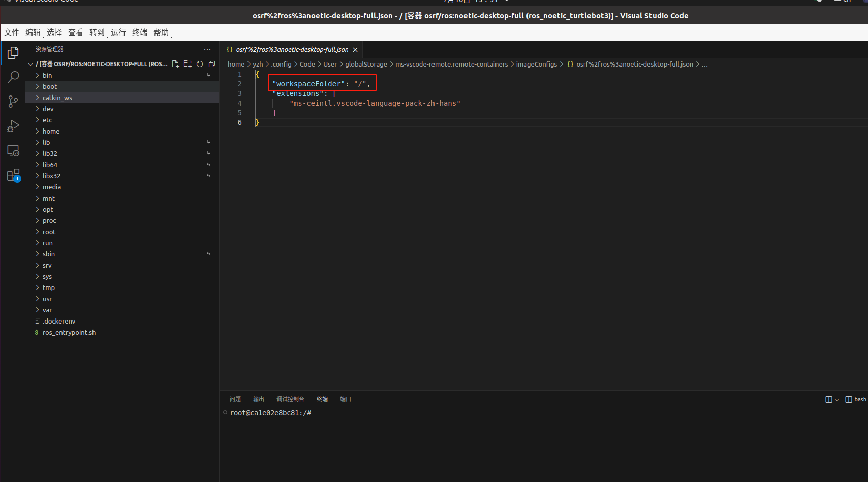Create a new file in the Explorer

point(175,64)
